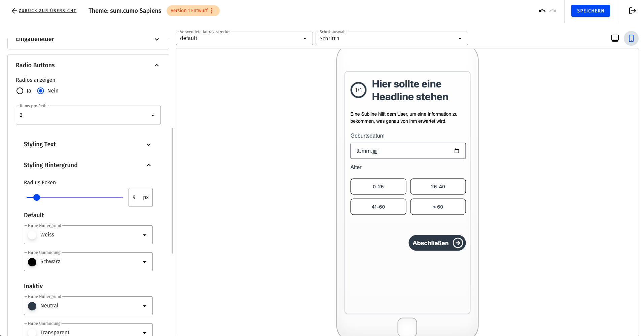Click the 'Default' section heading
This screenshot has width=644, height=336.
click(34, 215)
